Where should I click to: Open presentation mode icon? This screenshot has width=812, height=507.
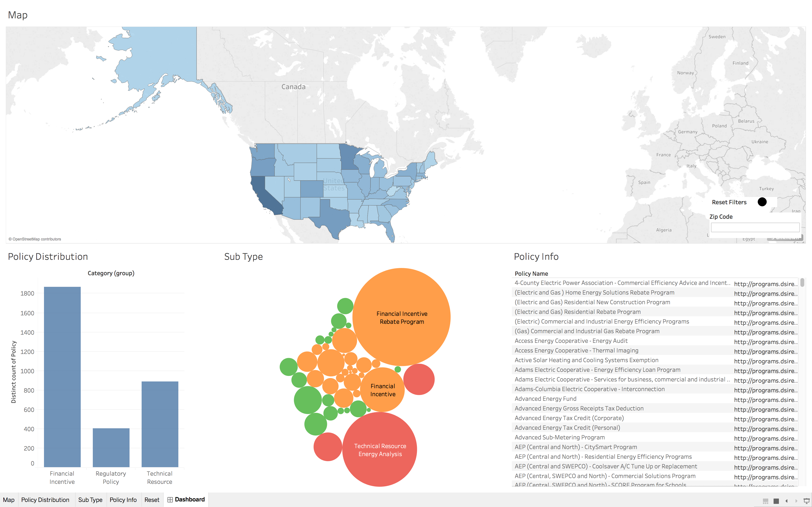click(806, 501)
